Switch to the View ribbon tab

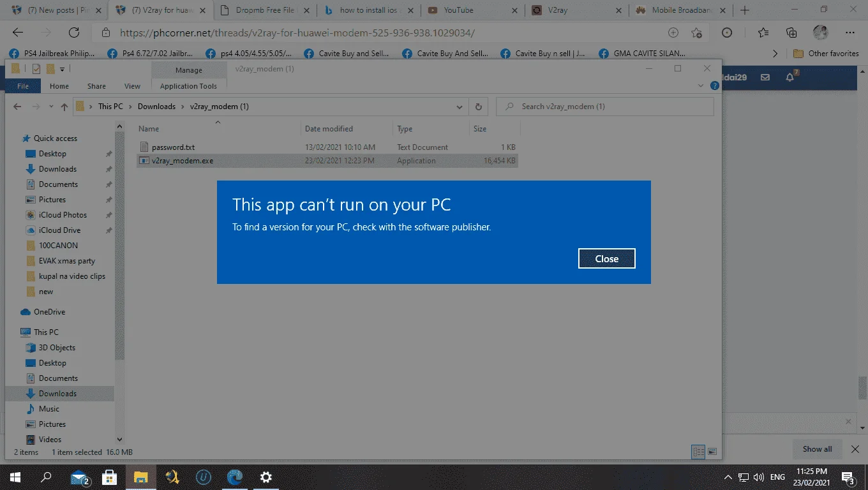132,86
